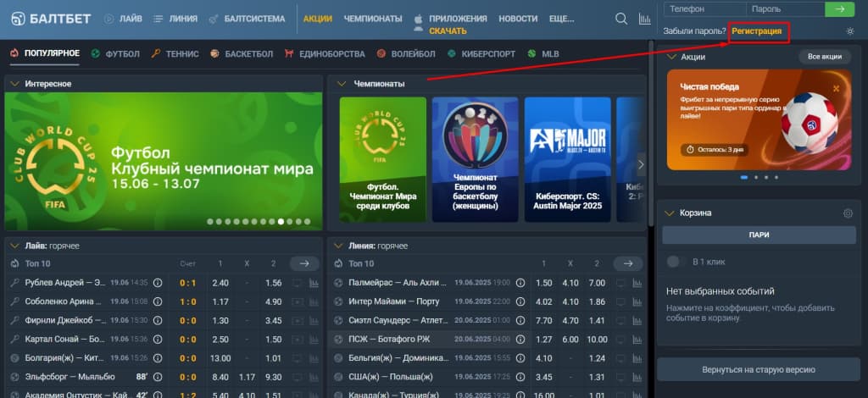Select the MLB sport tab

coord(543,54)
